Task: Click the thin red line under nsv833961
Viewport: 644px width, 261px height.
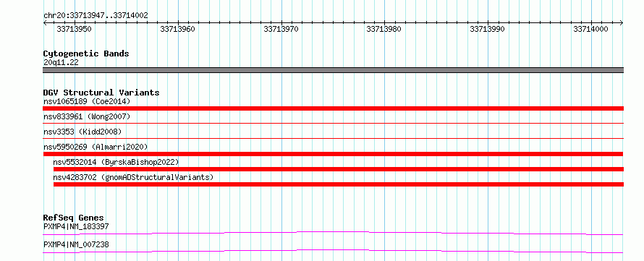Action: [x=333, y=123]
